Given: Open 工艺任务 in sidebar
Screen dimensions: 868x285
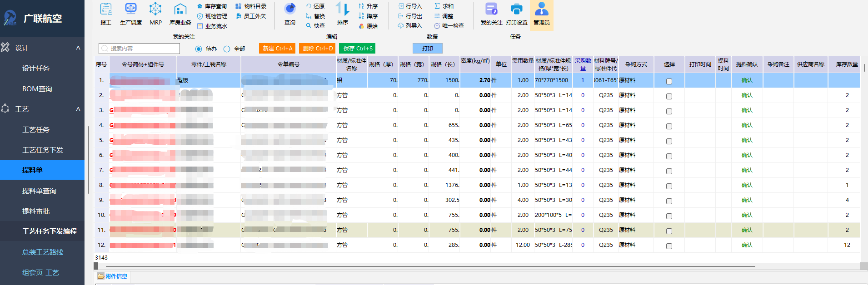Looking at the screenshot, I should (36, 129).
